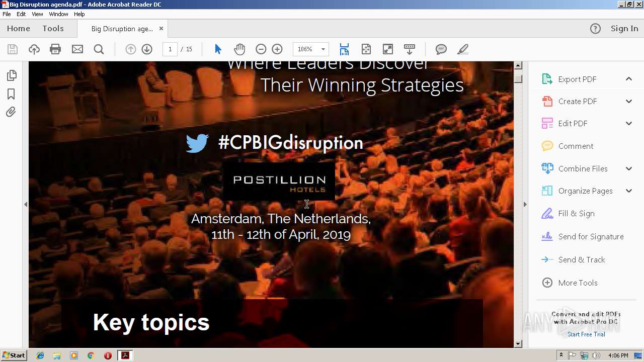Image resolution: width=644 pixels, height=362 pixels.
Task: Collapse the left navigation pane arrow
Action: 26,204
